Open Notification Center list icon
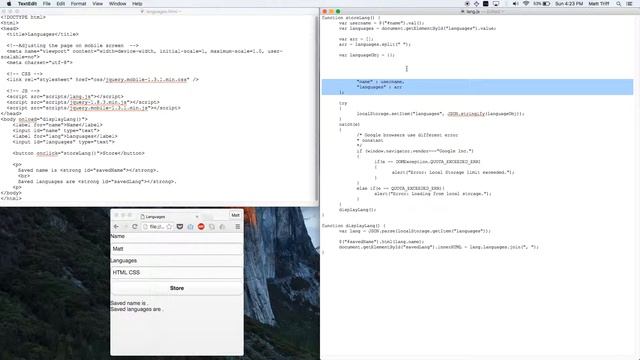Viewport: 640px width, 360px height. [630, 4]
